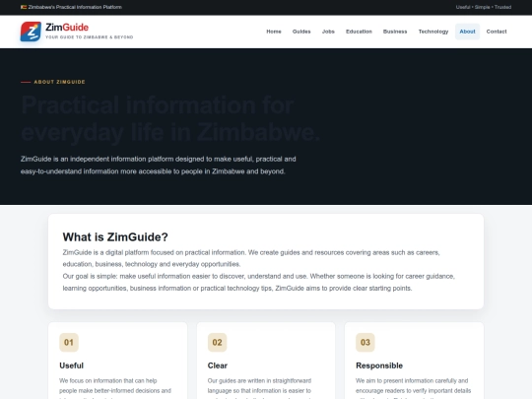
Task: Click the "ABOUT ZIMGUIDE" eyebrow label
Action: pyautogui.click(x=59, y=82)
